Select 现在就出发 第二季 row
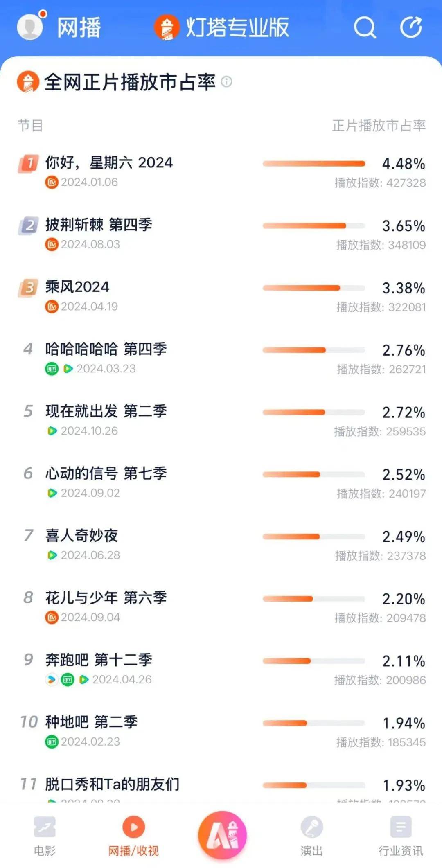 pyautogui.click(x=106, y=412)
